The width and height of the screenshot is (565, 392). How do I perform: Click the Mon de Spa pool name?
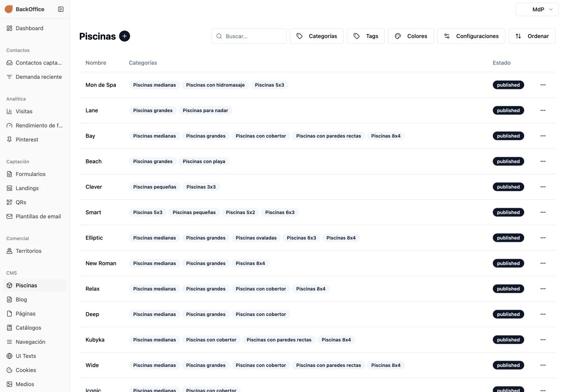click(101, 85)
